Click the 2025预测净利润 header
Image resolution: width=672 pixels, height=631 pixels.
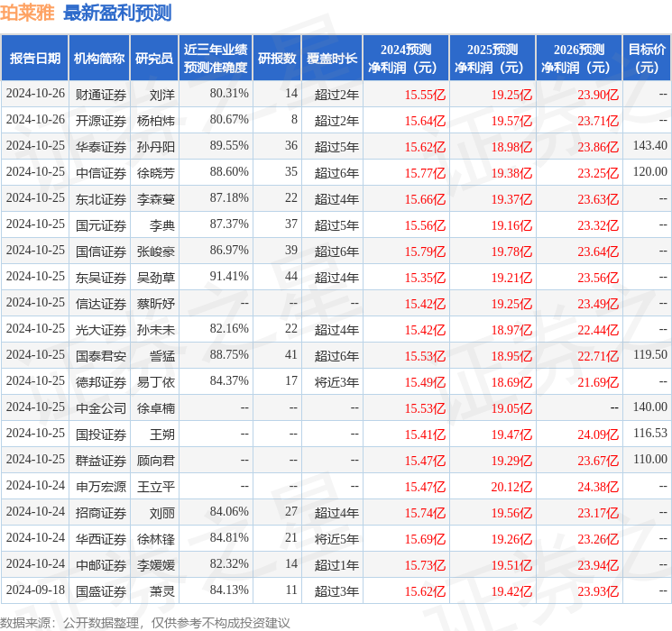pos(492,59)
